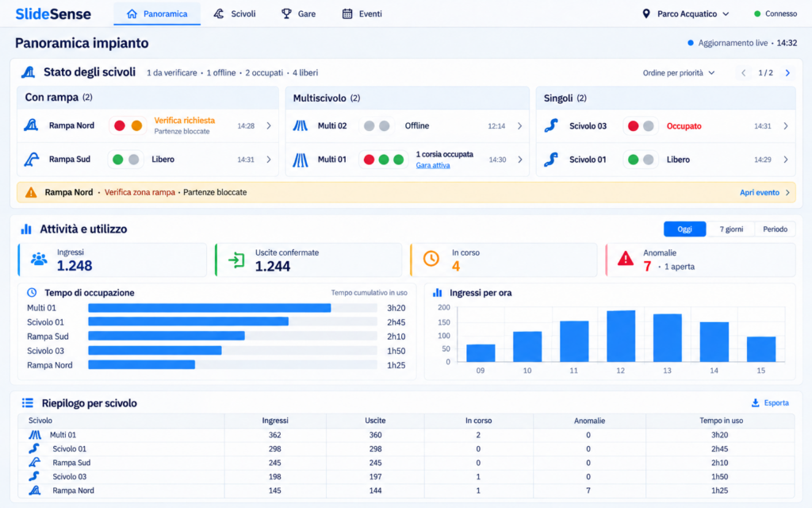Go to next page of slide status
Screen dimensions: 812x508
pos(787,73)
